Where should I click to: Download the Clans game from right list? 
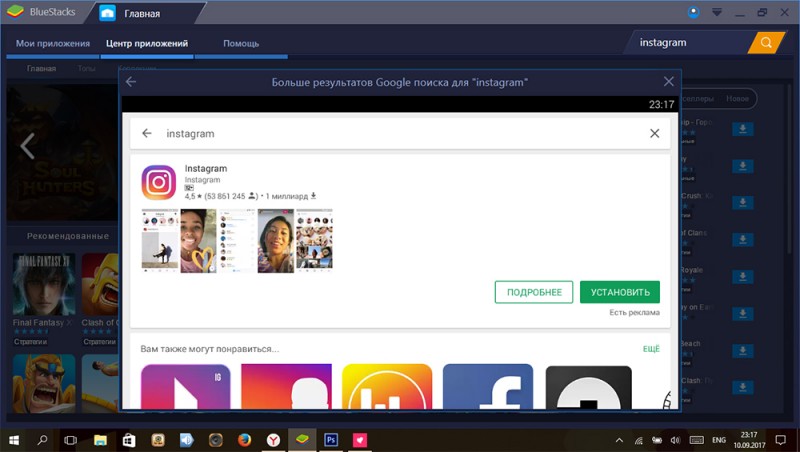(742, 239)
